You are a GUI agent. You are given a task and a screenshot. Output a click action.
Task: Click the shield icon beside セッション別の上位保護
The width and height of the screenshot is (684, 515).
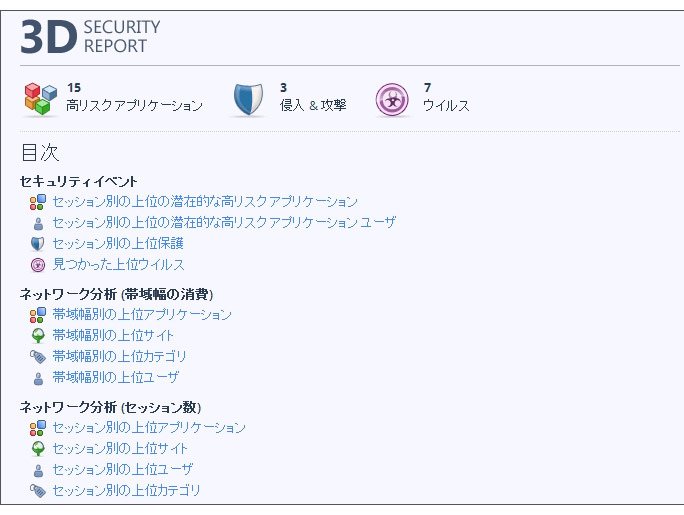click(x=38, y=244)
